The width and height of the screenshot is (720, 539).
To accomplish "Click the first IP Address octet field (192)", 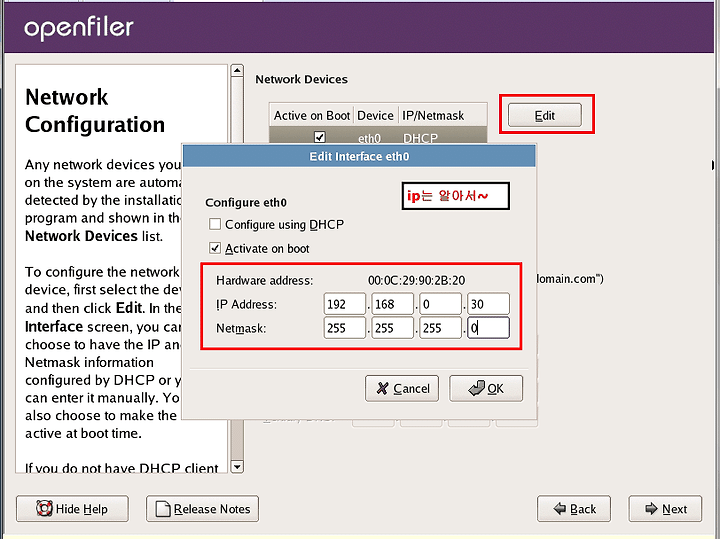I will 344,304.
